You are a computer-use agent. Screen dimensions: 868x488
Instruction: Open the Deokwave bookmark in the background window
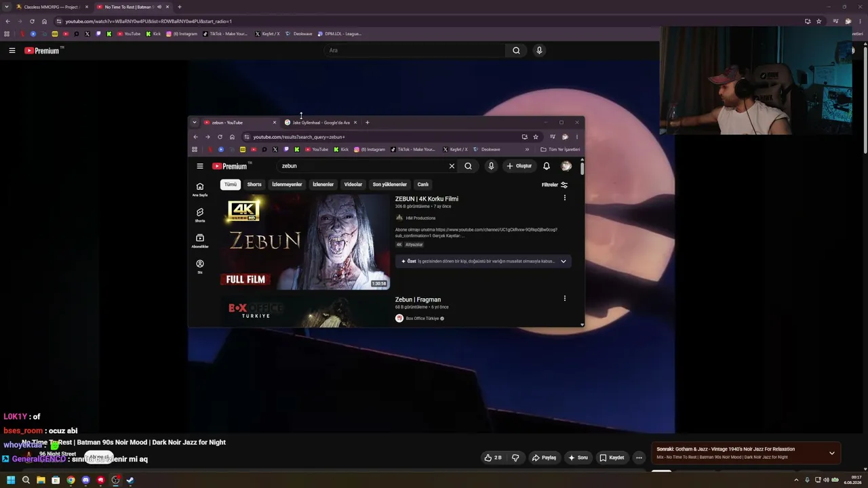299,34
